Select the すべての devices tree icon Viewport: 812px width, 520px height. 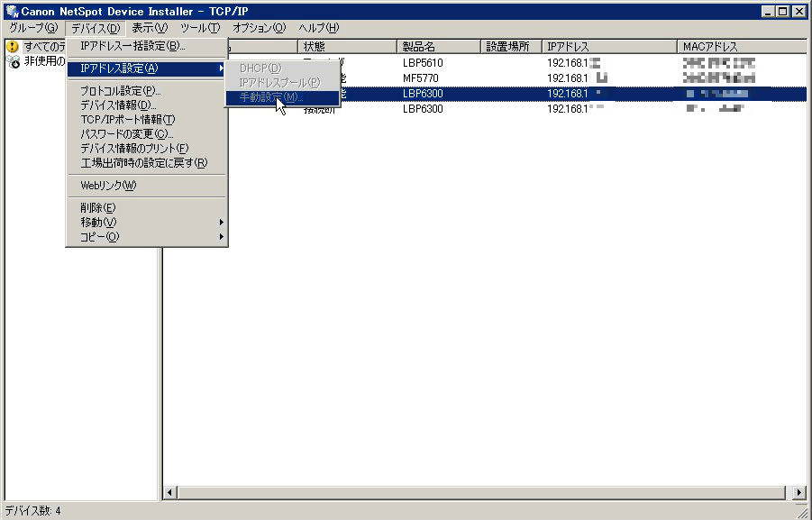point(13,47)
